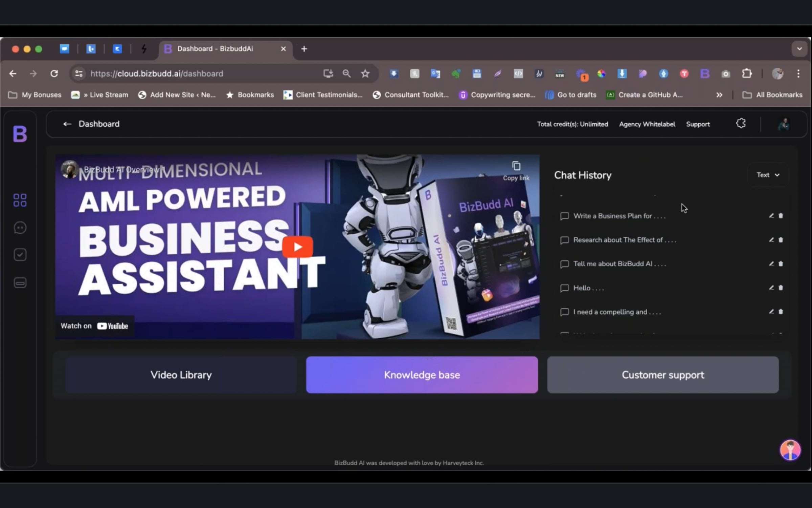Open the dashboard grid icon in sidebar
Viewport: 812px width, 508px height.
coord(20,200)
